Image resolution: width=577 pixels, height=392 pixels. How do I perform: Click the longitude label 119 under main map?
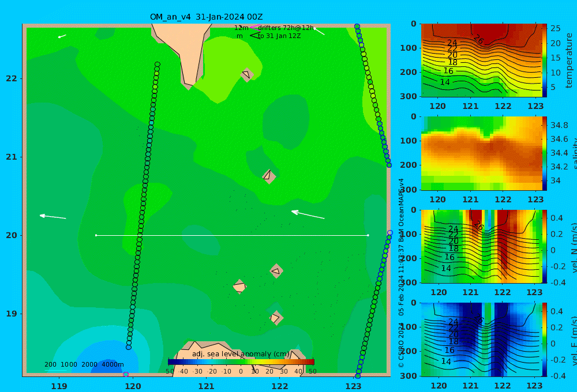tap(59, 386)
